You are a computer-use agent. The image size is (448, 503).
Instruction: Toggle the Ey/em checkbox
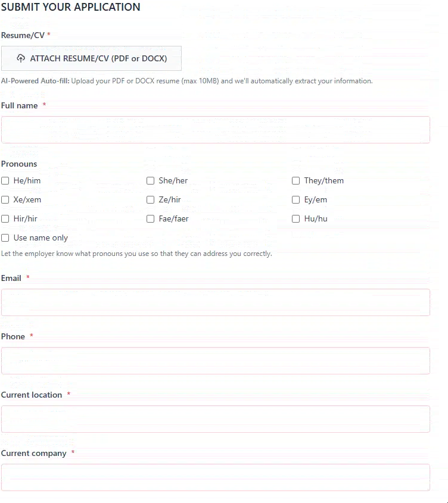coord(296,200)
